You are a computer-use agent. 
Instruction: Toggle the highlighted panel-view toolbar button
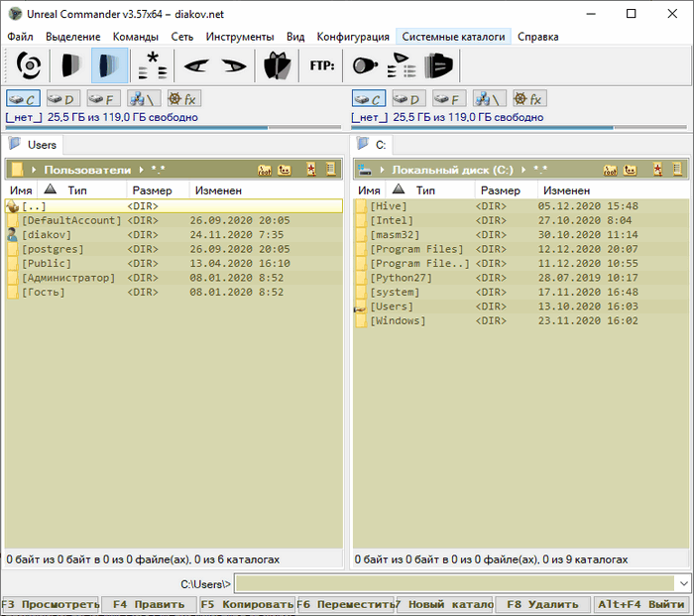tap(109, 65)
